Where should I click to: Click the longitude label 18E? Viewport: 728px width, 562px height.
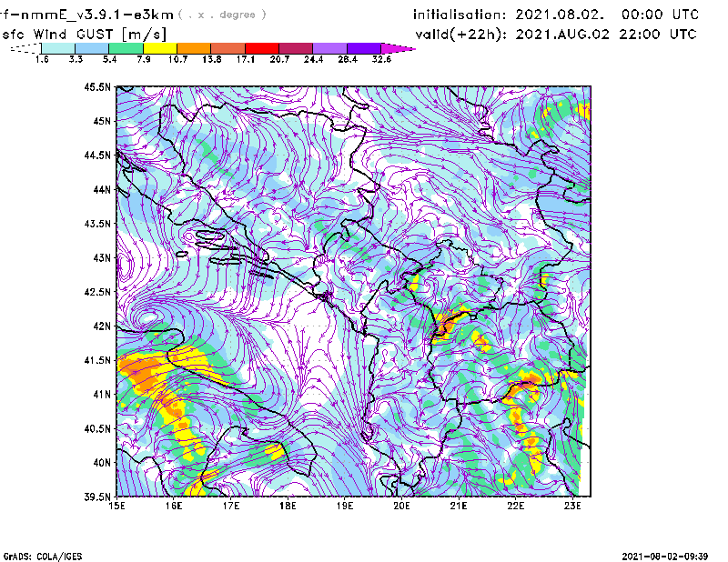tap(288, 506)
